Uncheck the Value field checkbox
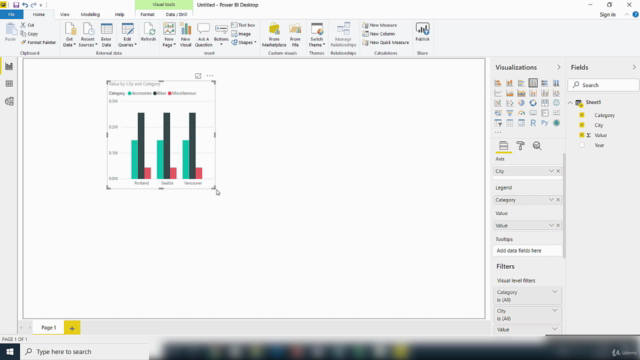The height and width of the screenshot is (360, 640). click(582, 135)
